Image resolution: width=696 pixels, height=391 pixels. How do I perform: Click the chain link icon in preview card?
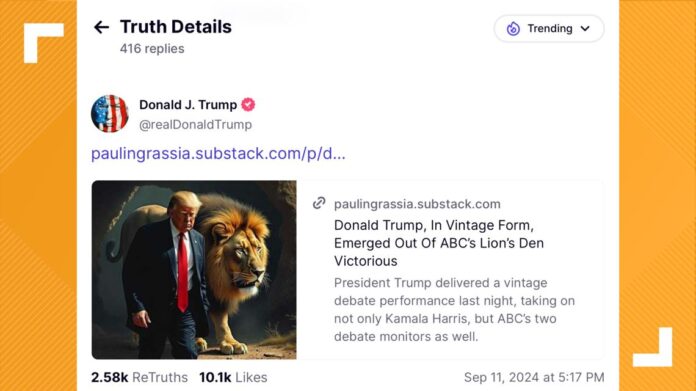[319, 203]
